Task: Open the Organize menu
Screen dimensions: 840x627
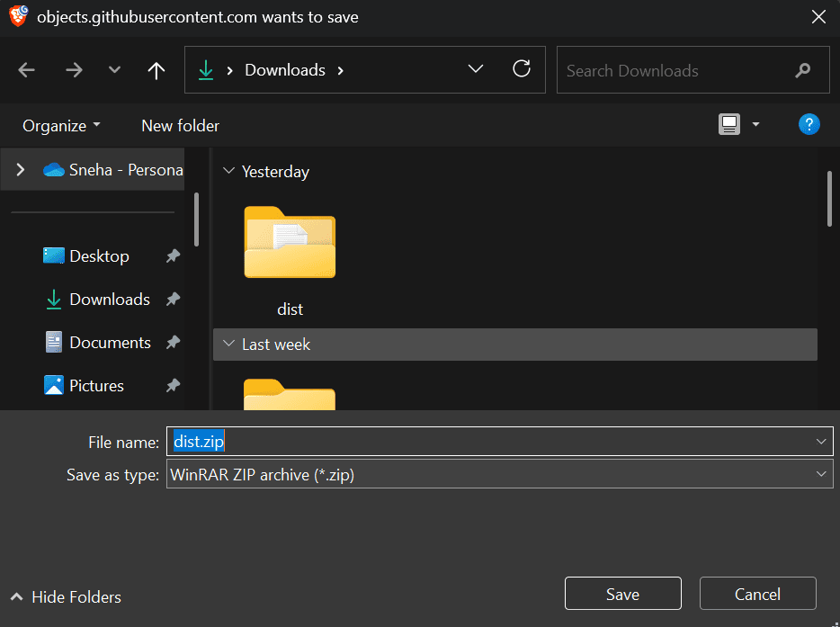Action: pyautogui.click(x=61, y=125)
